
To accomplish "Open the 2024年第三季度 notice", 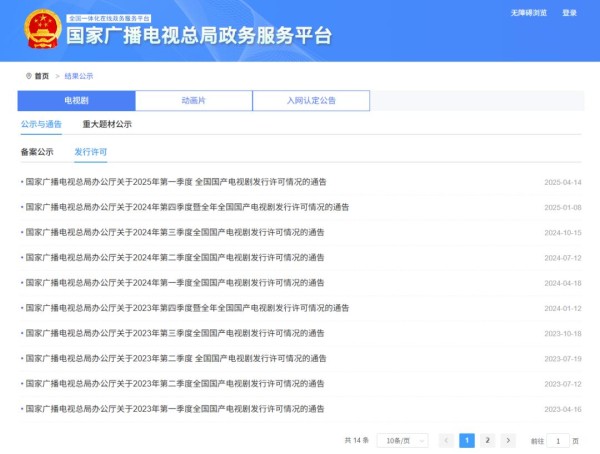I will pos(175,232).
